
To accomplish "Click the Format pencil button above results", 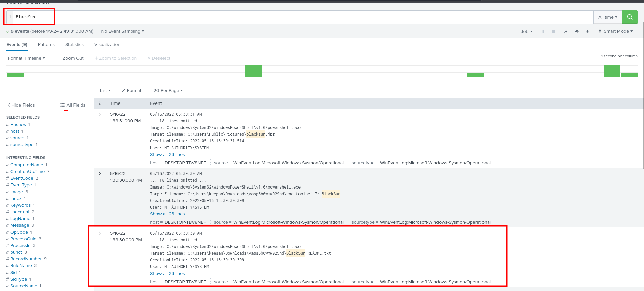I will tap(132, 91).
